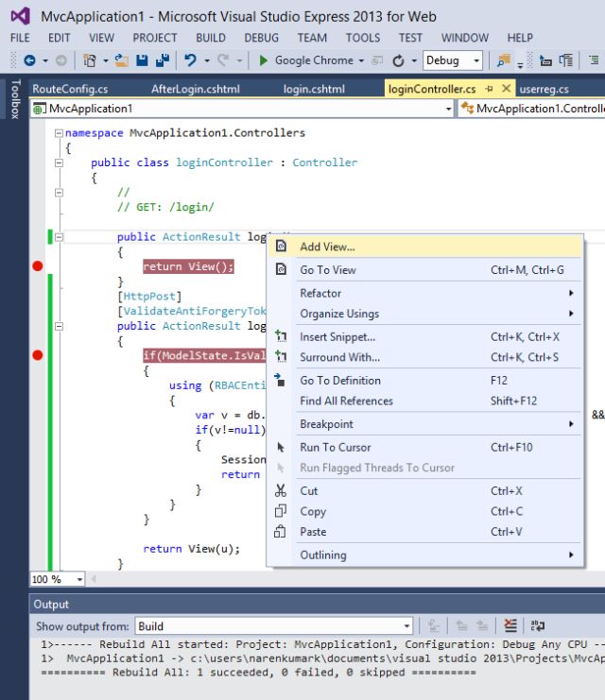Collapse the loginController class outline
Image resolution: width=605 pixels, height=700 pixels.
[60, 162]
